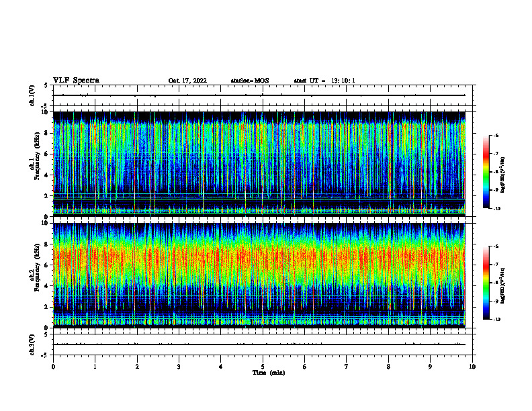This screenshot has width=532, height=411.
Task: Click the ch.3(V) waveform axis label
Action: [x=32, y=345]
